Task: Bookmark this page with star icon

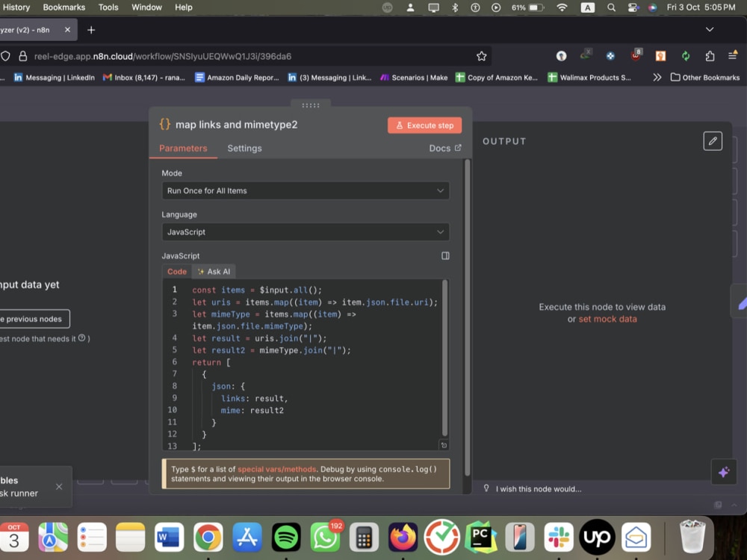Action: coord(482,56)
